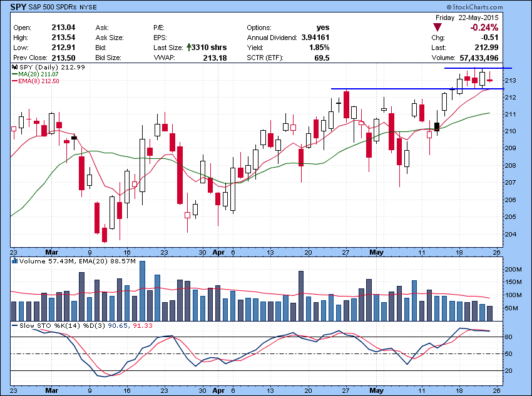Click the Chg value -0.51
This screenshot has width=532, height=396.
point(489,38)
